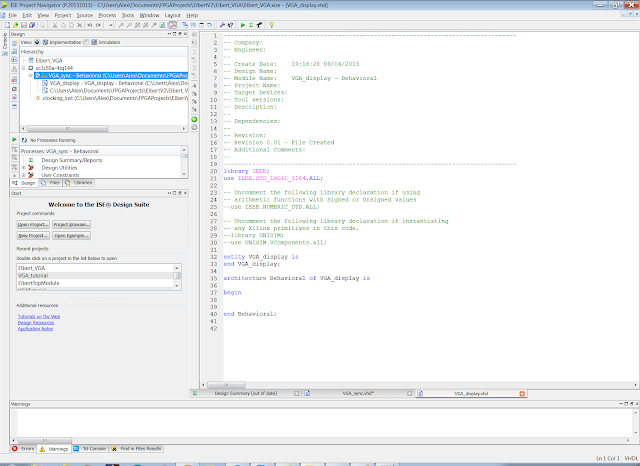Click the New file toolbar icon

tap(7, 25)
